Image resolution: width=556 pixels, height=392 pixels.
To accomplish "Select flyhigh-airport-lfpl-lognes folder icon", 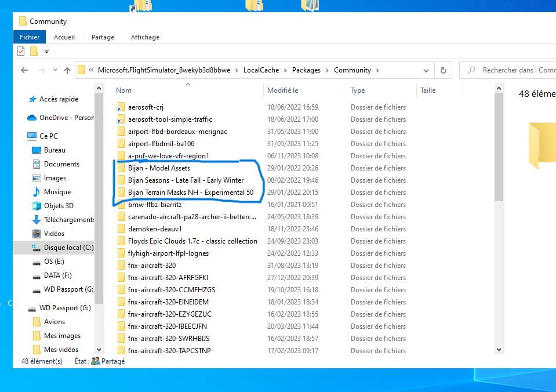I will [121, 253].
